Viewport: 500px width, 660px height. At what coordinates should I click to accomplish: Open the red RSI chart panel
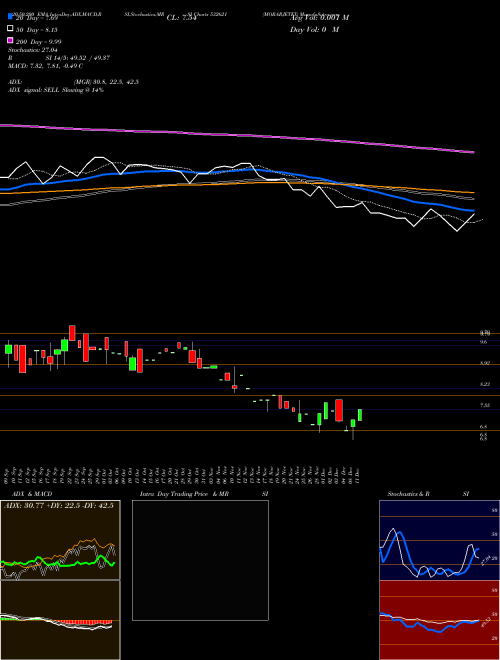tap(439, 620)
